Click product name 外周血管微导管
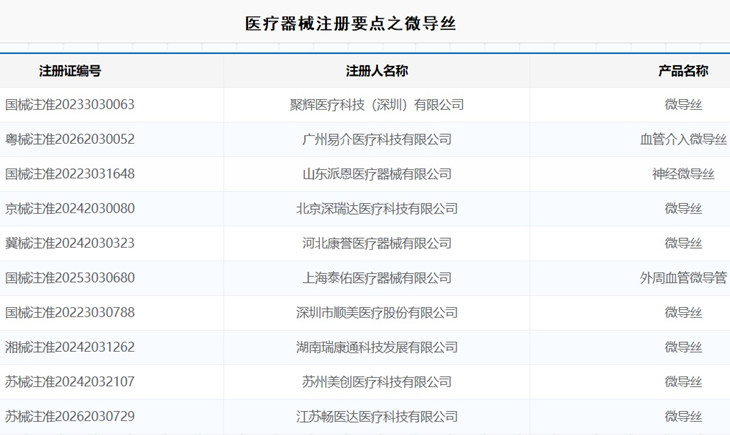The image size is (730, 435). click(683, 278)
